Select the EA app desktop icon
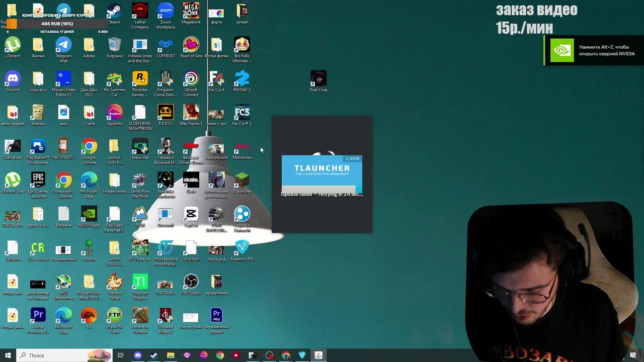The width and height of the screenshot is (644, 362). point(89,318)
